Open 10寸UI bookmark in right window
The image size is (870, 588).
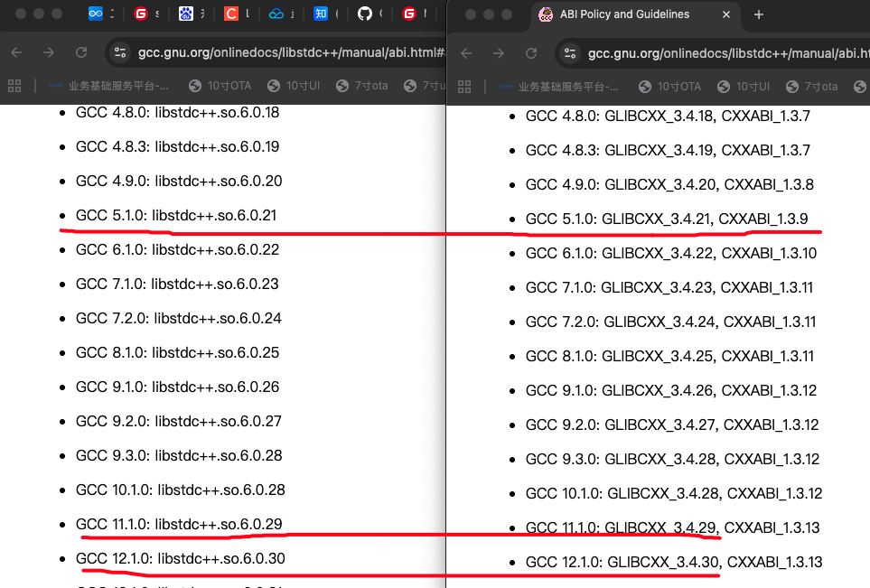coord(744,87)
